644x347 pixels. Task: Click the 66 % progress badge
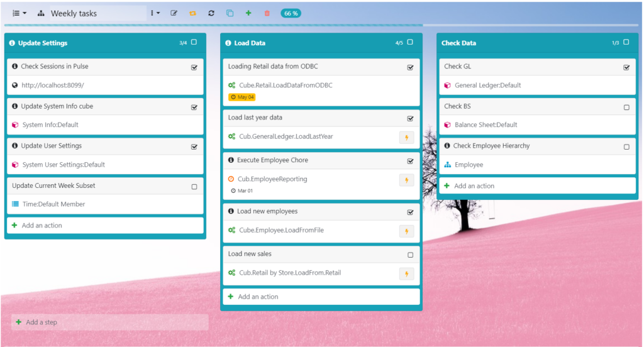(291, 13)
